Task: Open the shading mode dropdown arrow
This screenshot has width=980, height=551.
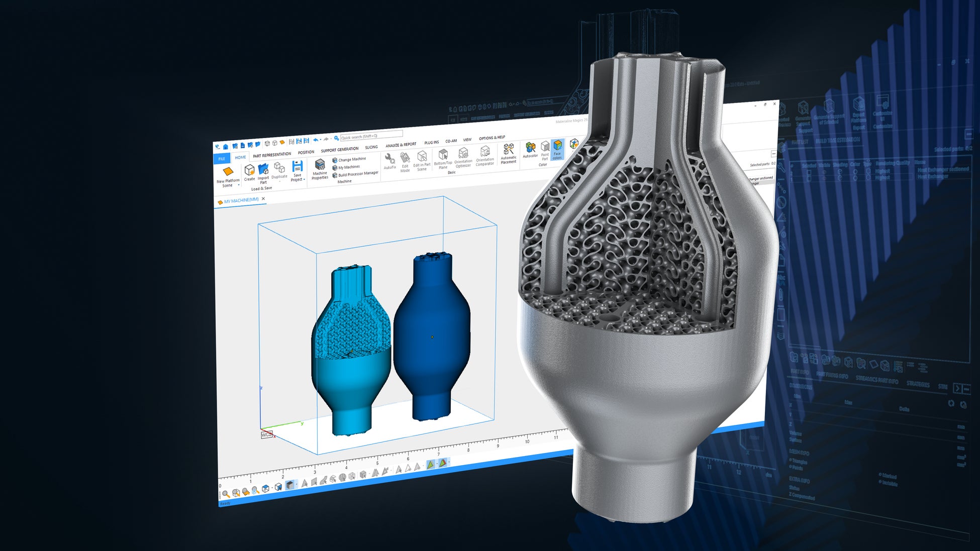Action: tap(296, 485)
